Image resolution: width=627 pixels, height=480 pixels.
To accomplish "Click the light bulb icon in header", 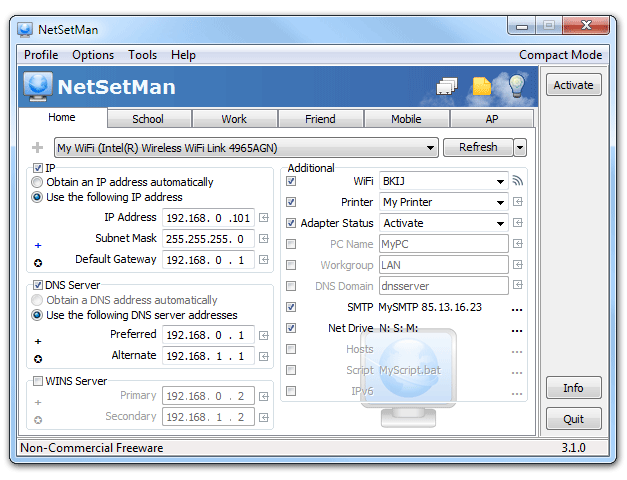I will 517,86.
